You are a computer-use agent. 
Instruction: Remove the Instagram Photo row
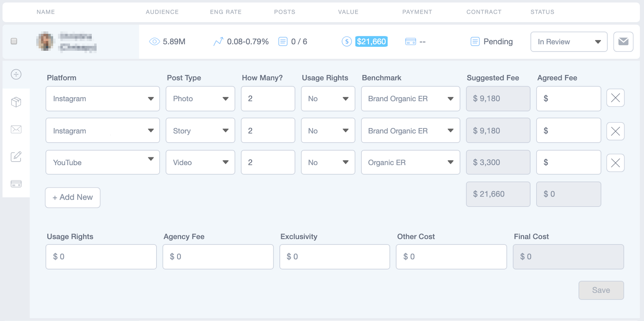615,98
